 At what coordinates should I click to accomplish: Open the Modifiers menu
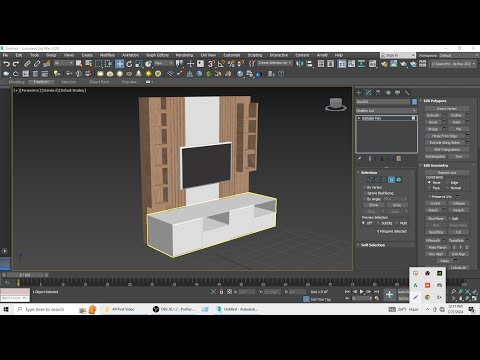click(107, 55)
